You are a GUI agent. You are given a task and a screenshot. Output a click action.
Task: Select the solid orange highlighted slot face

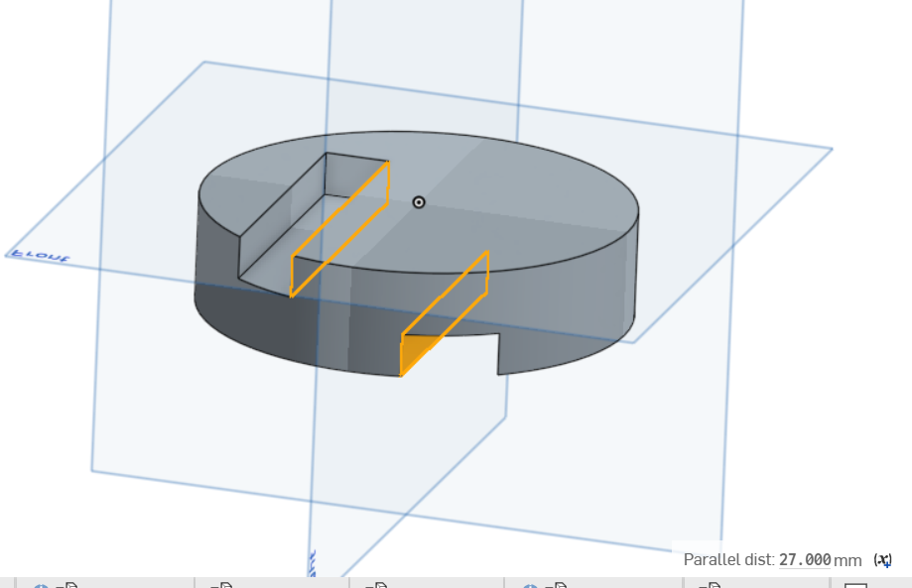pyautogui.click(x=417, y=350)
